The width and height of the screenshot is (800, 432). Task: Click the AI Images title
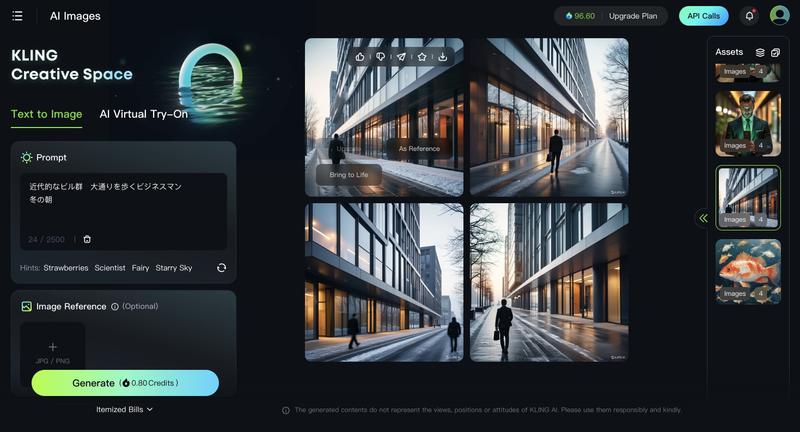[75, 16]
